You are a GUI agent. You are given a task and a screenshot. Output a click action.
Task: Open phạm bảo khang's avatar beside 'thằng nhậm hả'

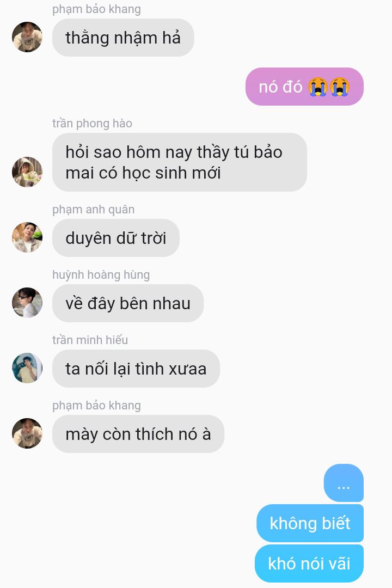point(27,37)
